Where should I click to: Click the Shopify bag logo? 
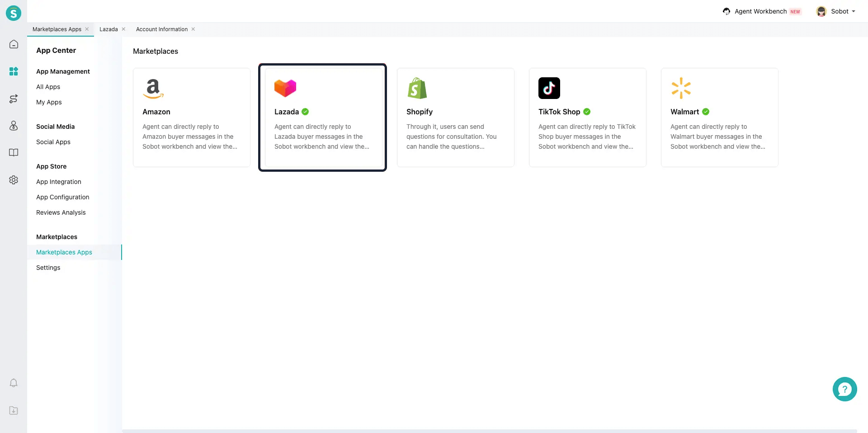(x=417, y=88)
